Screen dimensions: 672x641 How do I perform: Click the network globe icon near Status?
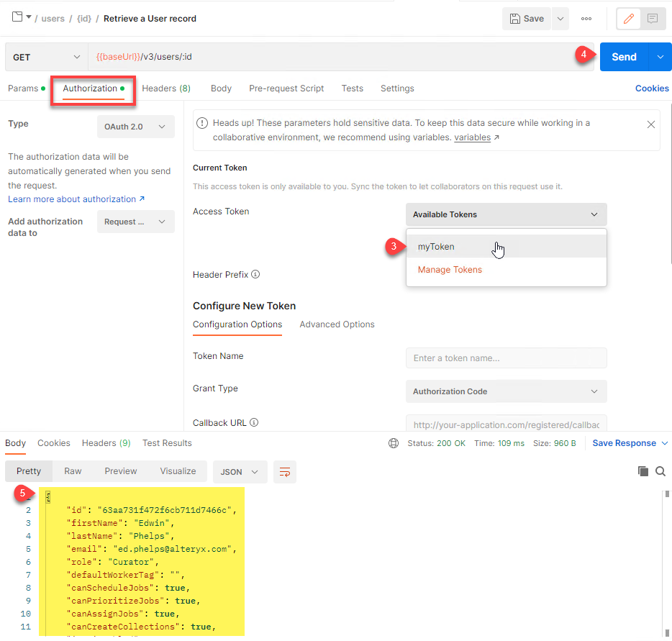[x=393, y=443]
